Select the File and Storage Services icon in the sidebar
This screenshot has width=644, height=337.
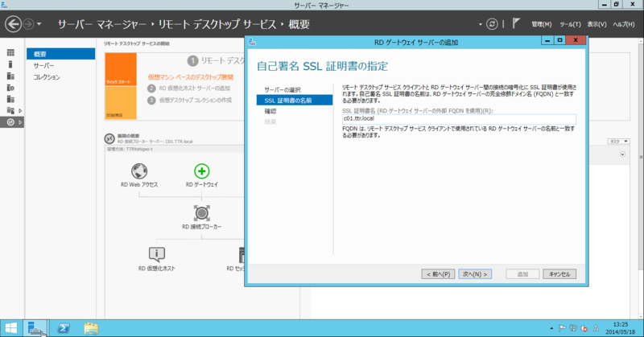[10, 110]
